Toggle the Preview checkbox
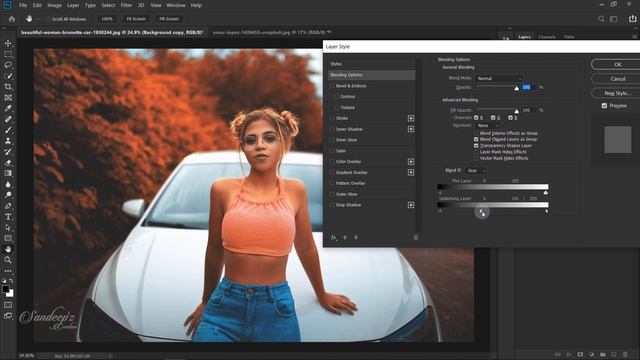The image size is (640, 360). pyautogui.click(x=604, y=106)
